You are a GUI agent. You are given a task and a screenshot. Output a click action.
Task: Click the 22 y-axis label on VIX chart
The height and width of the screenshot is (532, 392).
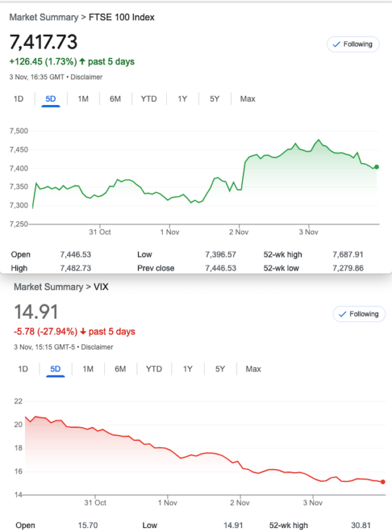coord(19,402)
